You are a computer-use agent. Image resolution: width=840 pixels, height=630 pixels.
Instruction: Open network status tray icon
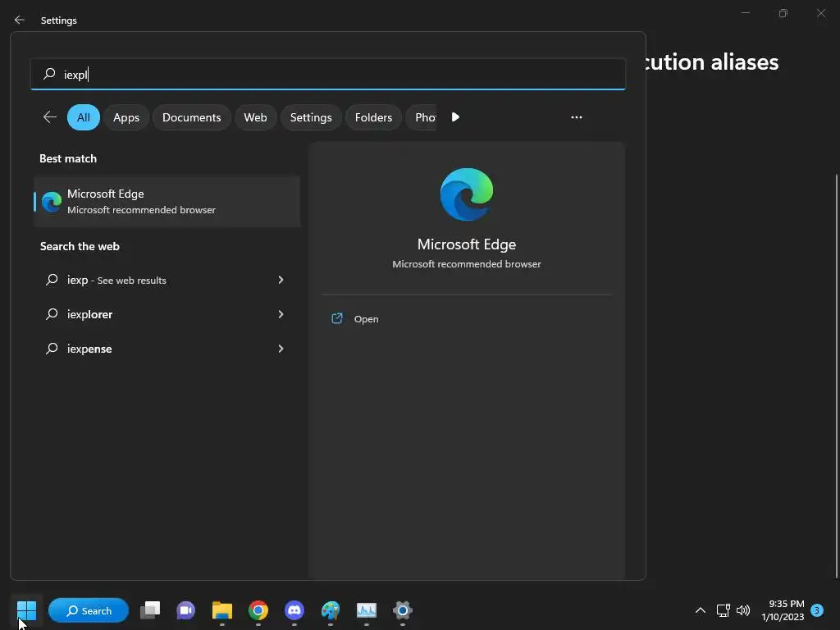tap(724, 610)
